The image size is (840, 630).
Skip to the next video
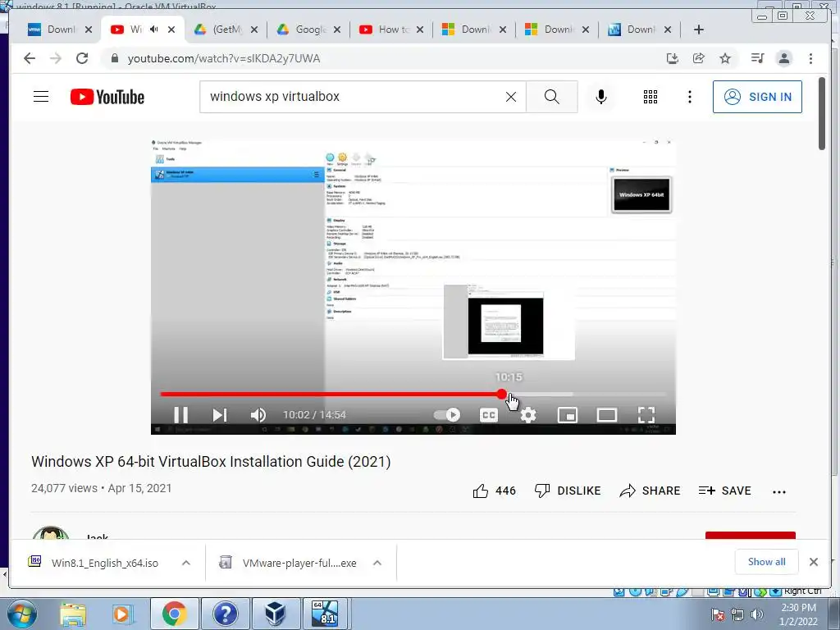[219, 414]
